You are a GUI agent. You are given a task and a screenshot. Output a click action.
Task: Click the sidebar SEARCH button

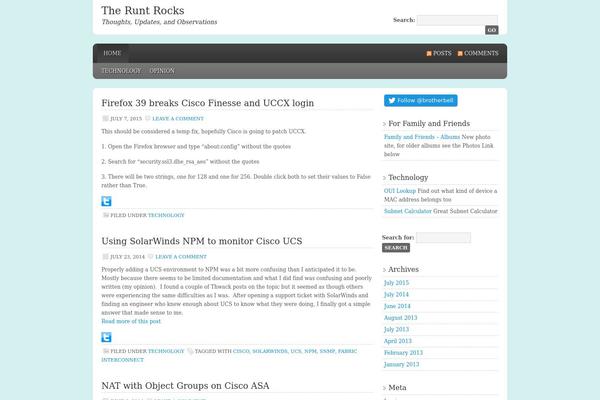[396, 248]
